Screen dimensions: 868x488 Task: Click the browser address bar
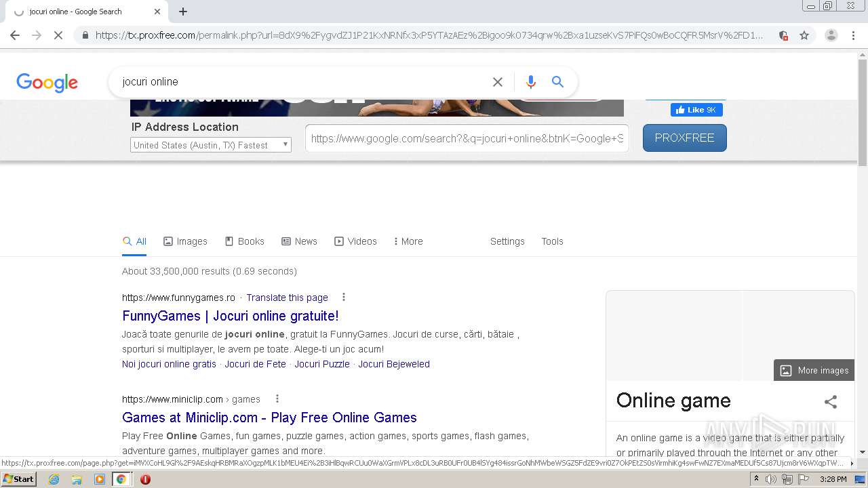coord(429,35)
